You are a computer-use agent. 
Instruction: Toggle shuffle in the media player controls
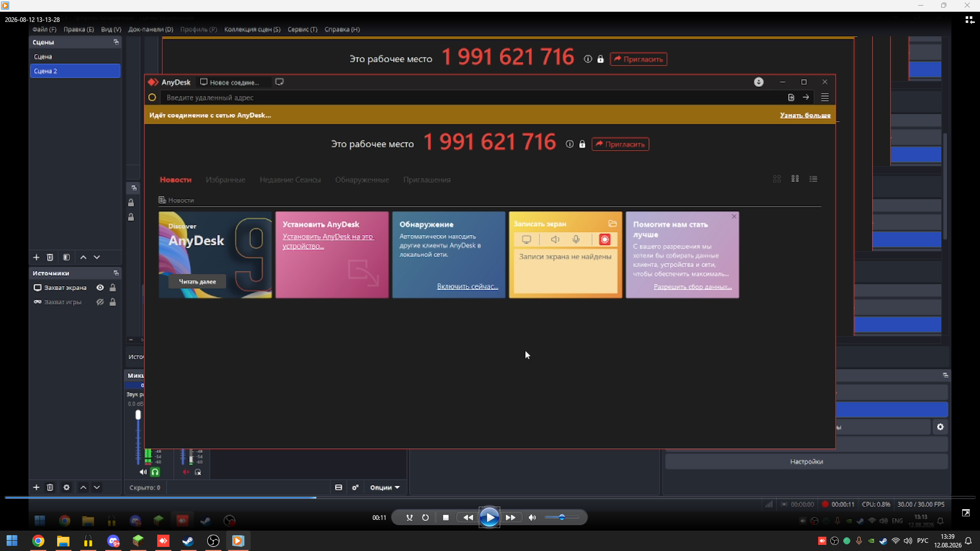(409, 518)
